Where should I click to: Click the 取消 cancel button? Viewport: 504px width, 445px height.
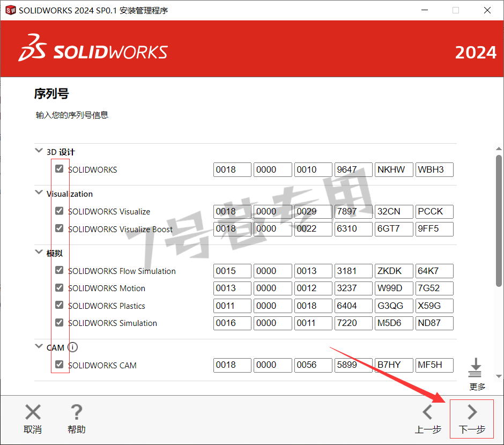coord(33,419)
